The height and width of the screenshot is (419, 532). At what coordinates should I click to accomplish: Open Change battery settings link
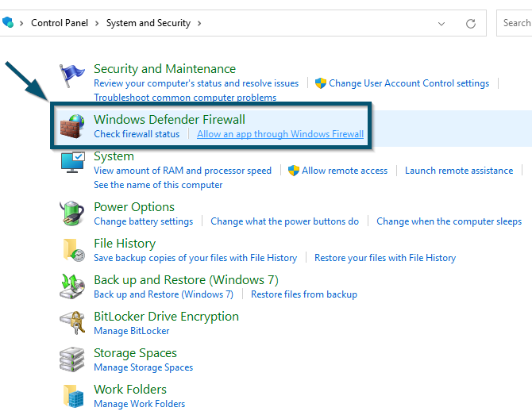[x=143, y=221]
